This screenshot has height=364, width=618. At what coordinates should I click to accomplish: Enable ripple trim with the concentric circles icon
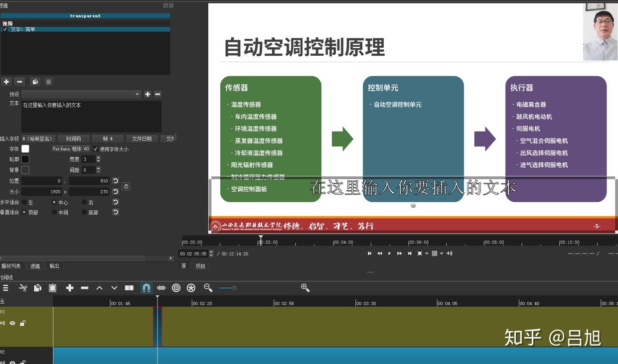(176, 288)
